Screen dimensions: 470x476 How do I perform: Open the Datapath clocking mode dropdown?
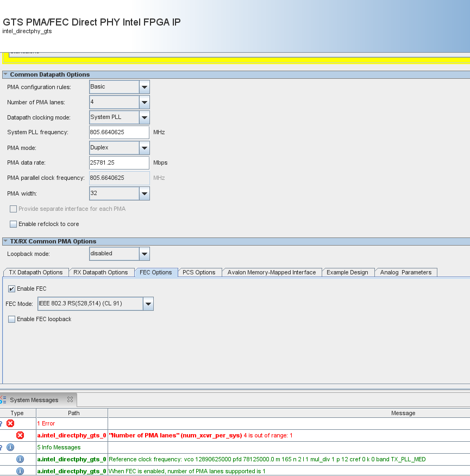click(x=145, y=117)
